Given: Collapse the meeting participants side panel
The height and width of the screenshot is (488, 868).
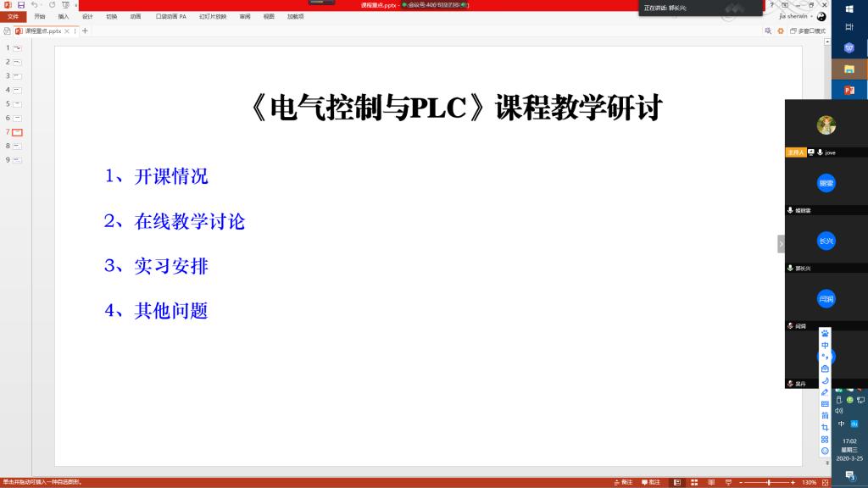Looking at the screenshot, I should (781, 244).
